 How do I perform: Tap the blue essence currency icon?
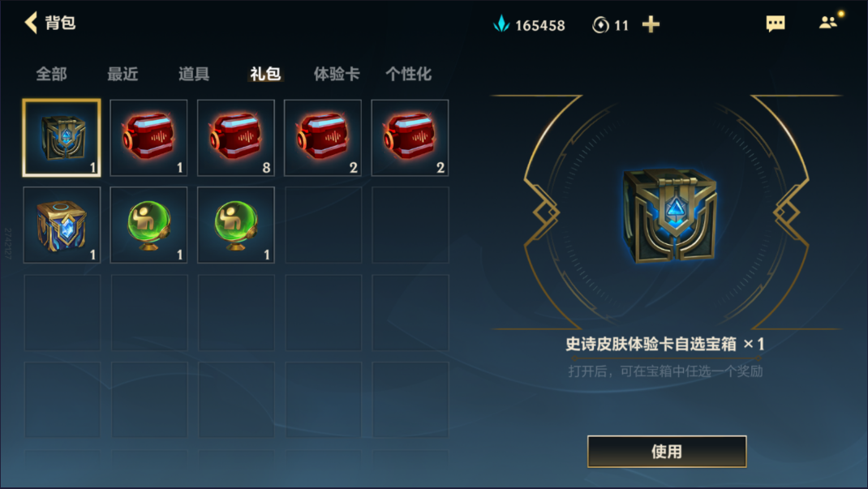tap(501, 24)
